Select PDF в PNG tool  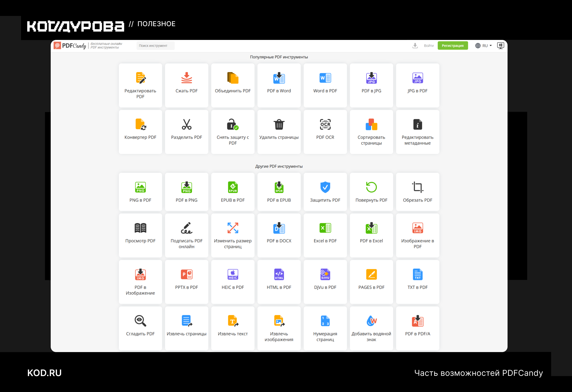coord(186,192)
